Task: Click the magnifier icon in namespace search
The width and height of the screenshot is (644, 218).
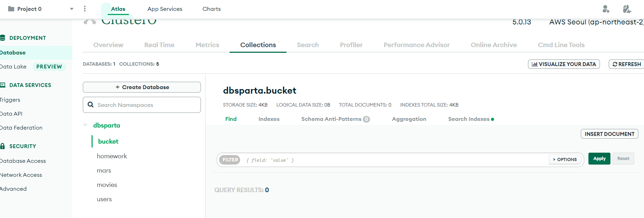Action: pyautogui.click(x=91, y=105)
